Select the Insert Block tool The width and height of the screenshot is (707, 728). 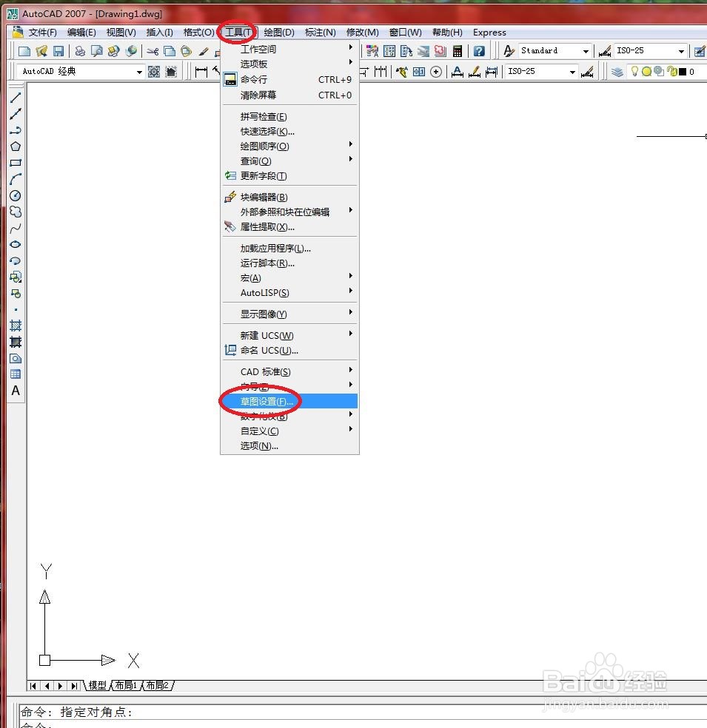[16, 277]
